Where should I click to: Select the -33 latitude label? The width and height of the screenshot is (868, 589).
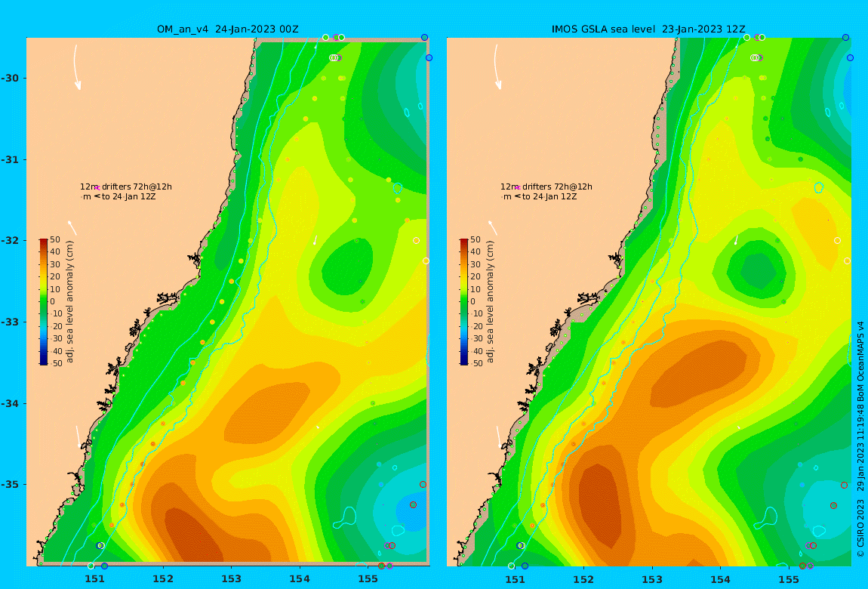click(x=9, y=322)
